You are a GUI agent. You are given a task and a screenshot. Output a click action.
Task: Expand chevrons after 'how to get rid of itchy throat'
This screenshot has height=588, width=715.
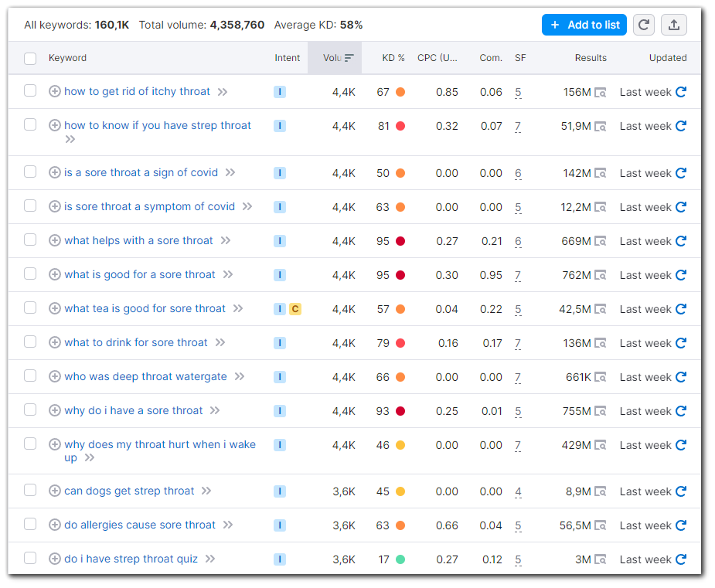click(x=223, y=92)
